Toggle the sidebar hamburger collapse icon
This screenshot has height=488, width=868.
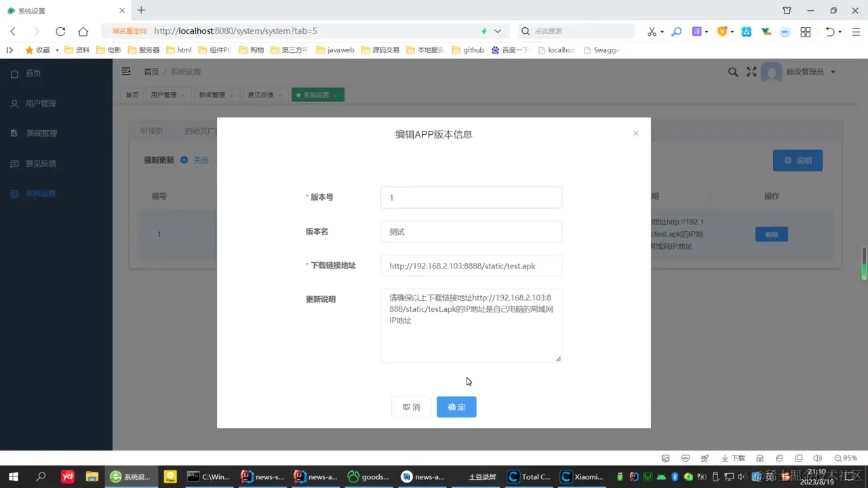[x=126, y=71]
